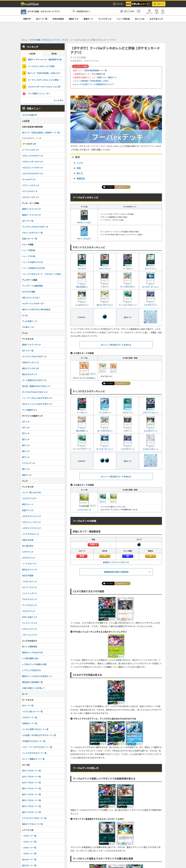Click the ゲッコウガ deck QR code
Image resolution: width=186 pixels, height=868 pixels.
coord(150,461)
